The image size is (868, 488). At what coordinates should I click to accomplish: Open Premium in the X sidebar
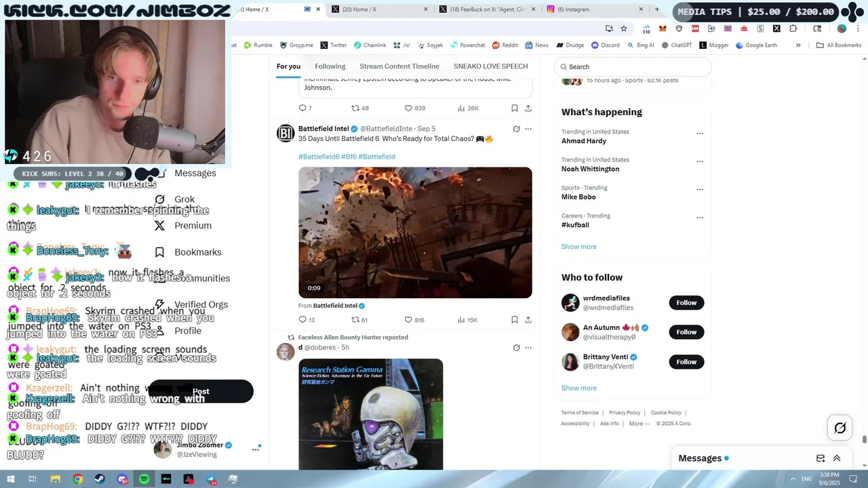click(182, 226)
